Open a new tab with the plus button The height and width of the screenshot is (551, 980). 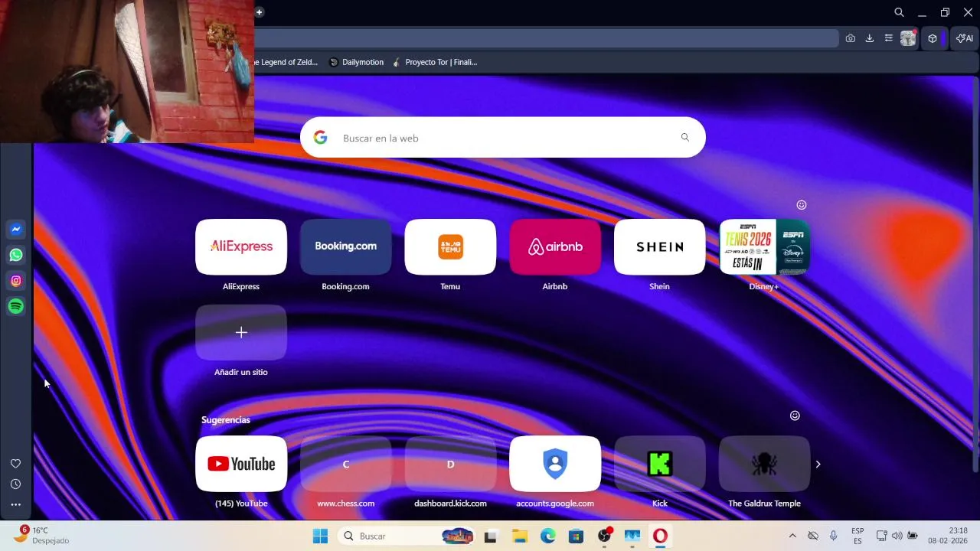(x=260, y=12)
